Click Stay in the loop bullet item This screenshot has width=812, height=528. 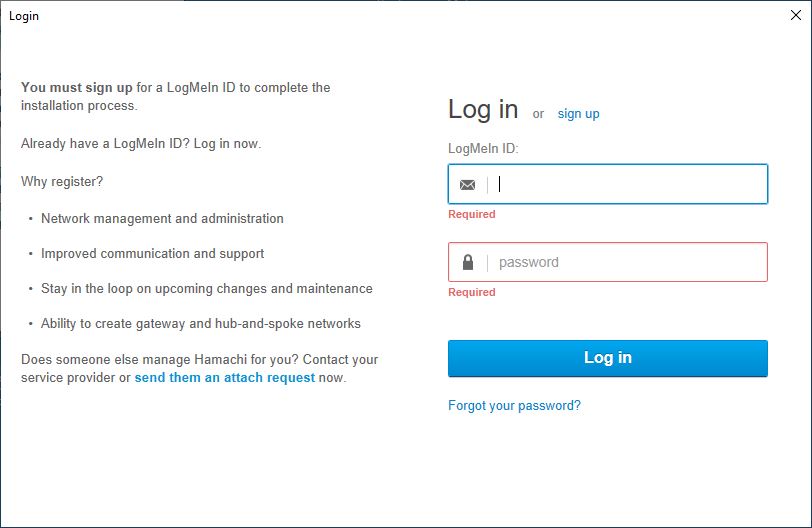point(207,288)
